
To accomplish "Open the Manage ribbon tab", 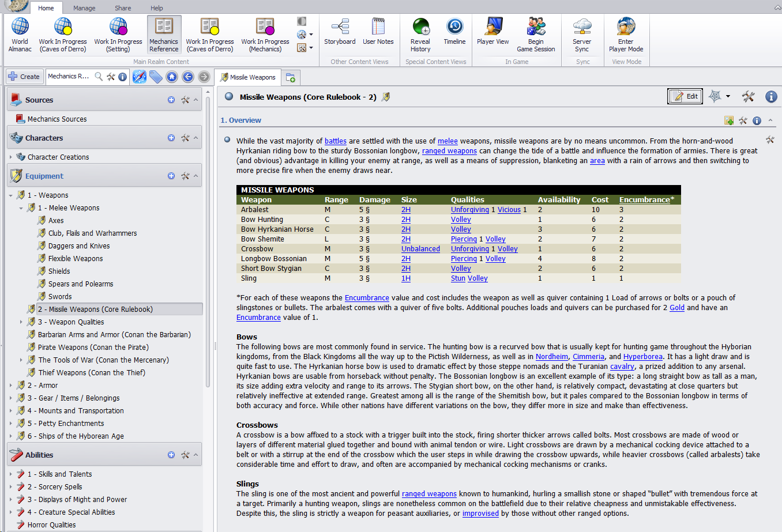I will [x=84, y=8].
